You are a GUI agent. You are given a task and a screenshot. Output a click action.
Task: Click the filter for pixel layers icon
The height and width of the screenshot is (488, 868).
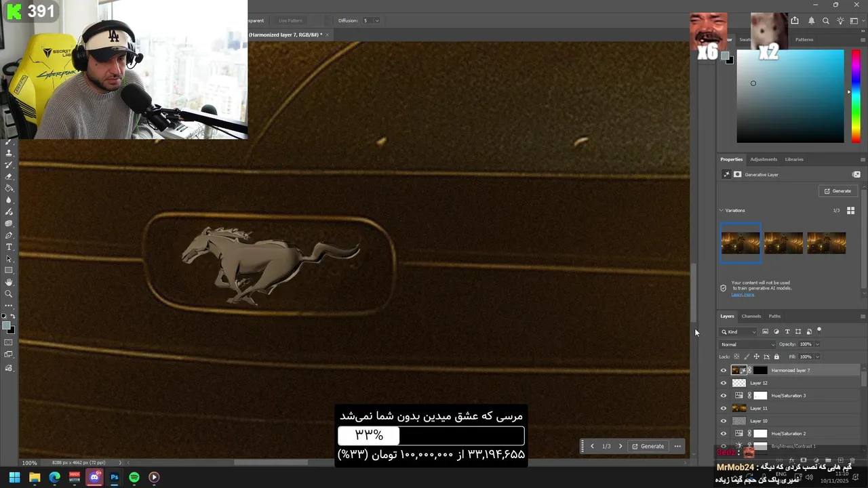(x=765, y=331)
